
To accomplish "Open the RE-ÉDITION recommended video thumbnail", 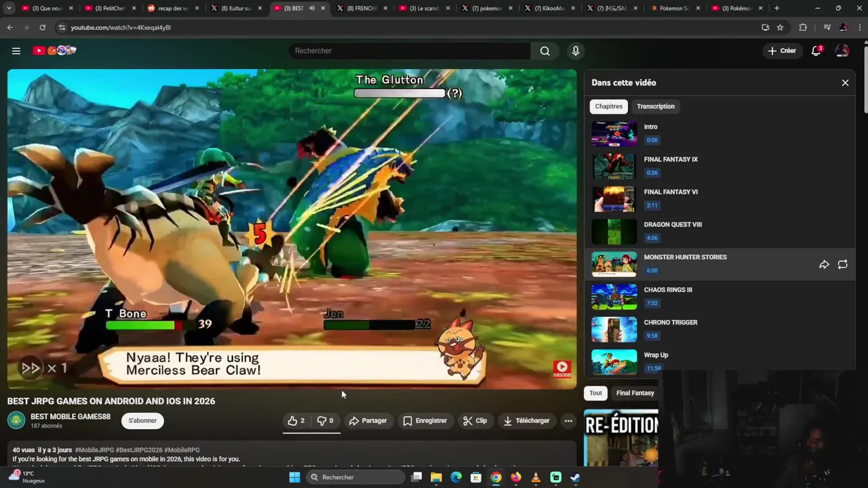I will [621, 438].
